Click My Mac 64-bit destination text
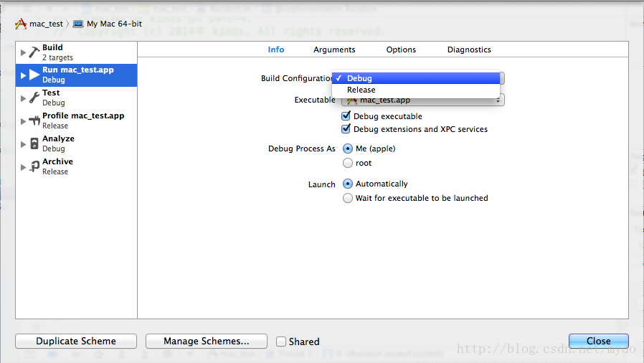The height and width of the screenshot is (363, 644). (114, 24)
